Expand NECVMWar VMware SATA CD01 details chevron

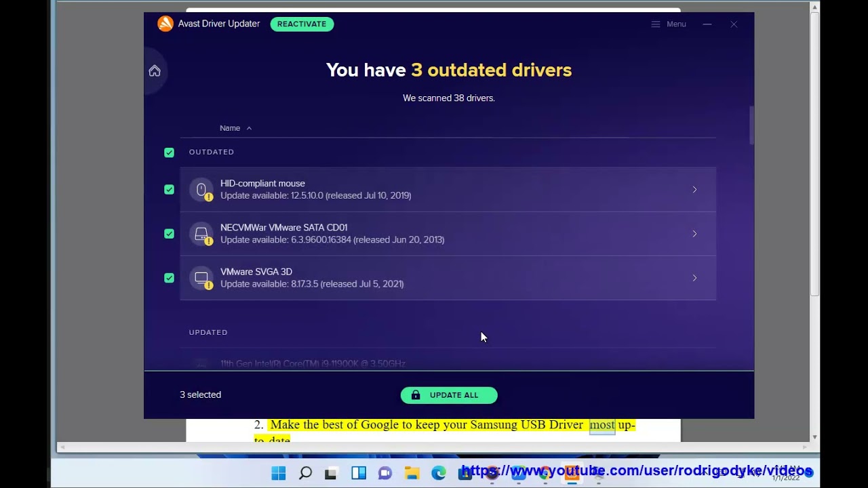pyautogui.click(x=694, y=234)
